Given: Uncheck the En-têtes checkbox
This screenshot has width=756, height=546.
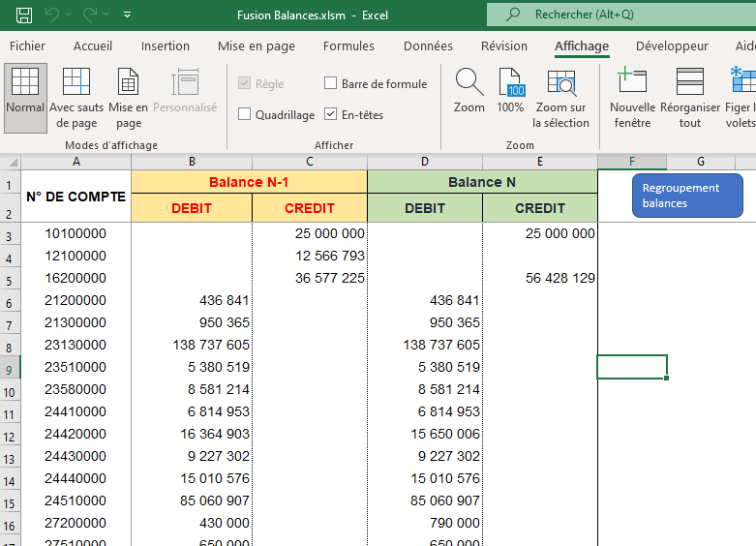Looking at the screenshot, I should 330,114.
